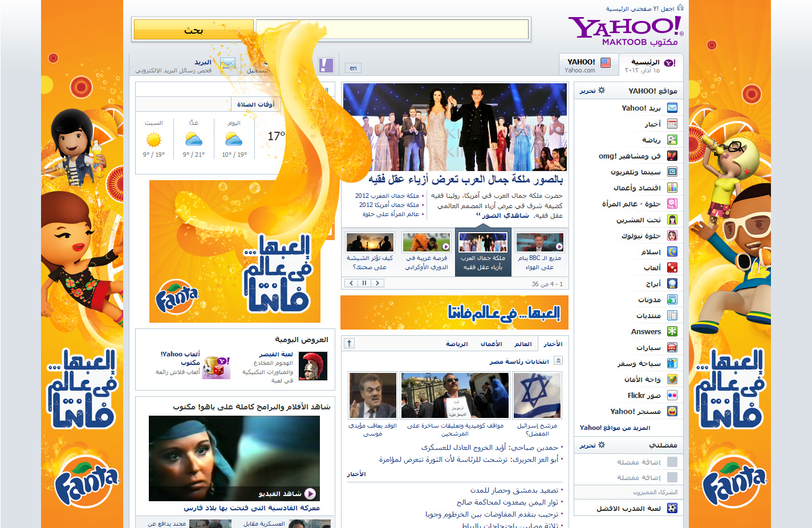Open the حلوة - عالم المرأة icon
This screenshot has height=528, width=812.
click(672, 204)
